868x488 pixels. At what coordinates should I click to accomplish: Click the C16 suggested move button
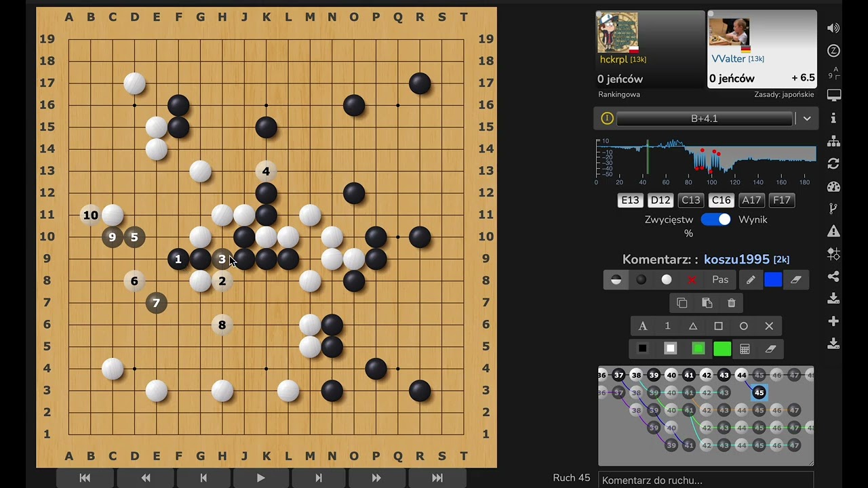(x=721, y=200)
